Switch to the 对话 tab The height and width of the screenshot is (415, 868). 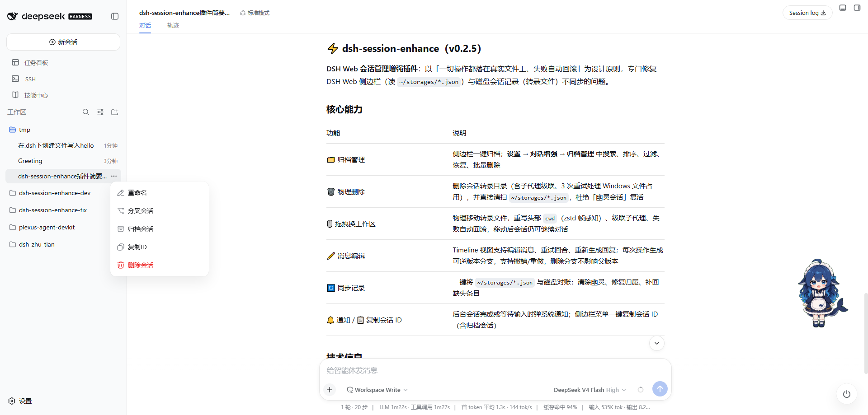(x=145, y=25)
